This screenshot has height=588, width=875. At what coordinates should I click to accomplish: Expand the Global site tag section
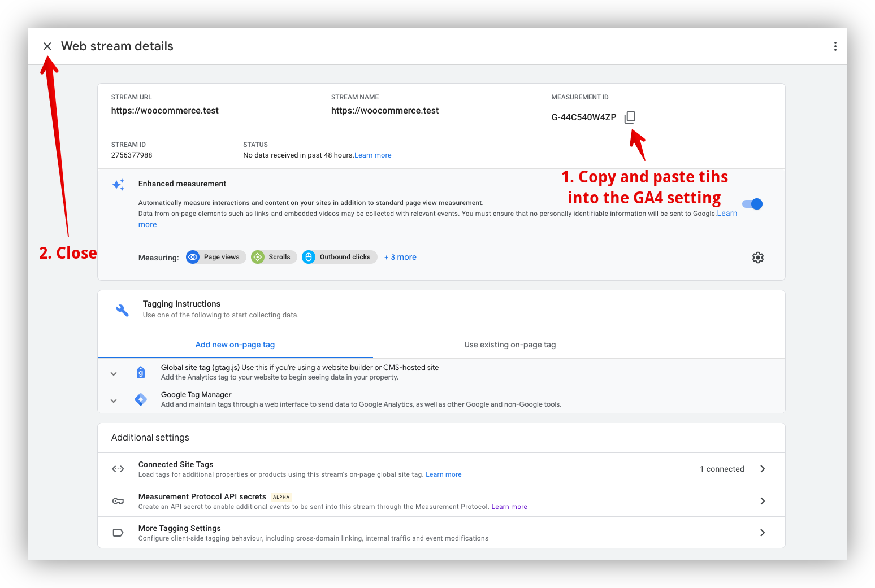(x=114, y=373)
